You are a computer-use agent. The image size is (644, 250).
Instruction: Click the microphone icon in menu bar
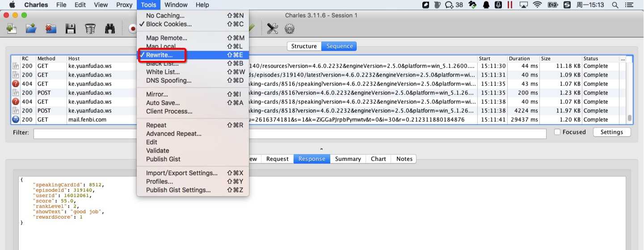[498, 5]
